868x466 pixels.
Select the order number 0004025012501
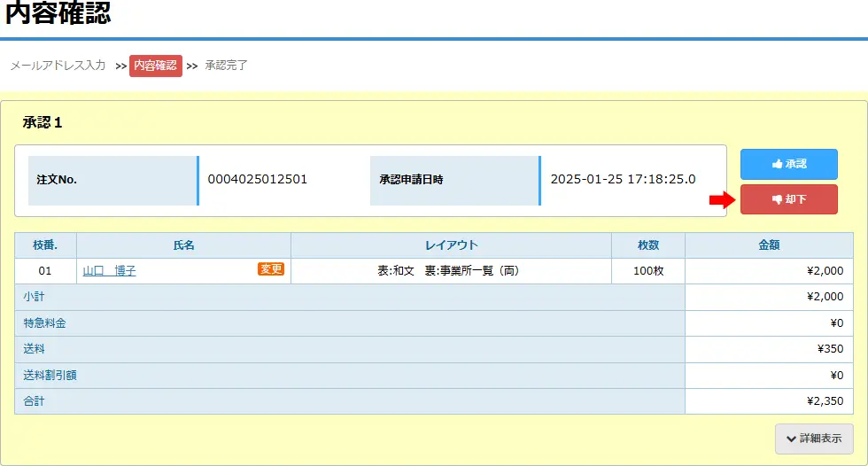click(257, 180)
